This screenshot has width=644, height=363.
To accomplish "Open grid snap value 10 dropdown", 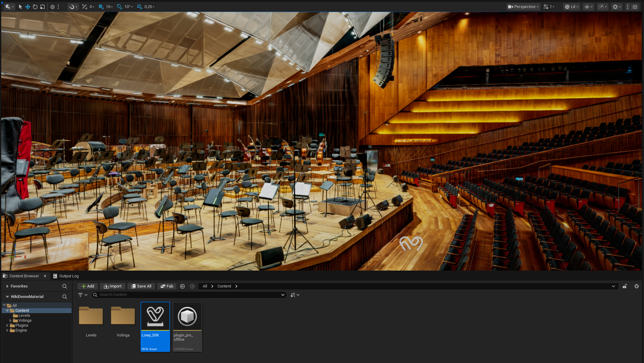I will click(x=110, y=7).
